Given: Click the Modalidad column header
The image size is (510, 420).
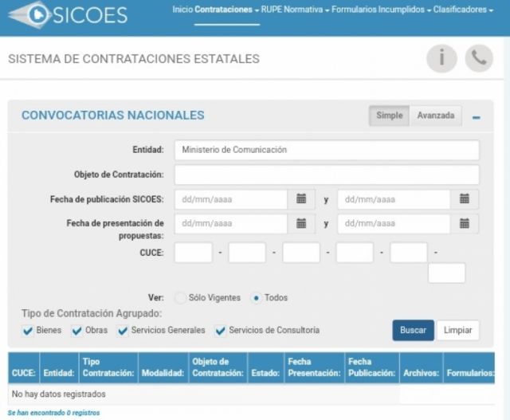Looking at the screenshot, I should pos(163,368).
